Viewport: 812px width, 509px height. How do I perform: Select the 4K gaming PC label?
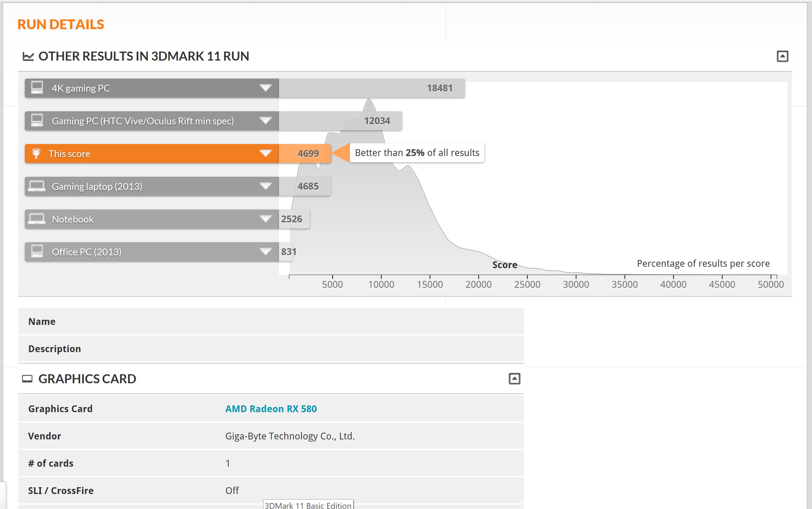click(x=81, y=88)
